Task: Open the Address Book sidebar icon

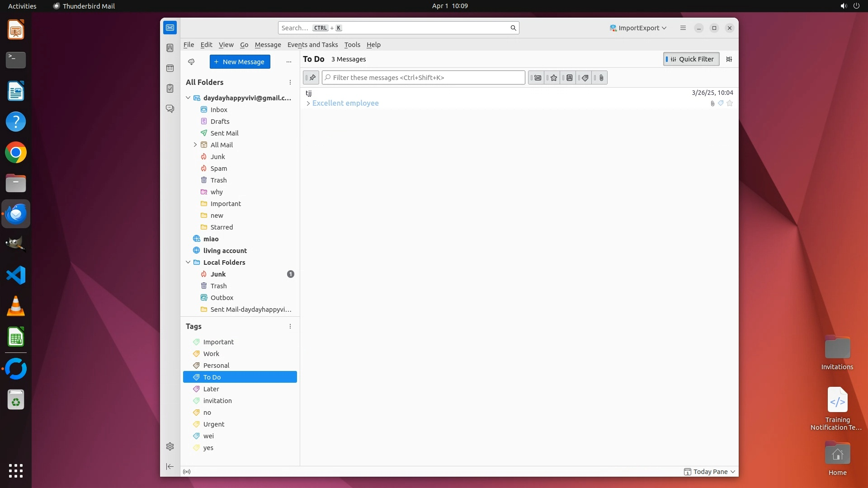Action: coord(170,48)
